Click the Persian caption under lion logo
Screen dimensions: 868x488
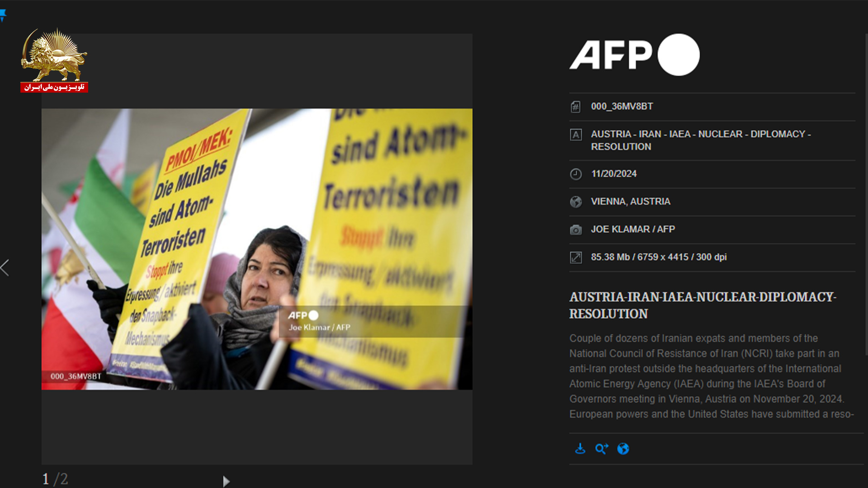tap(54, 87)
